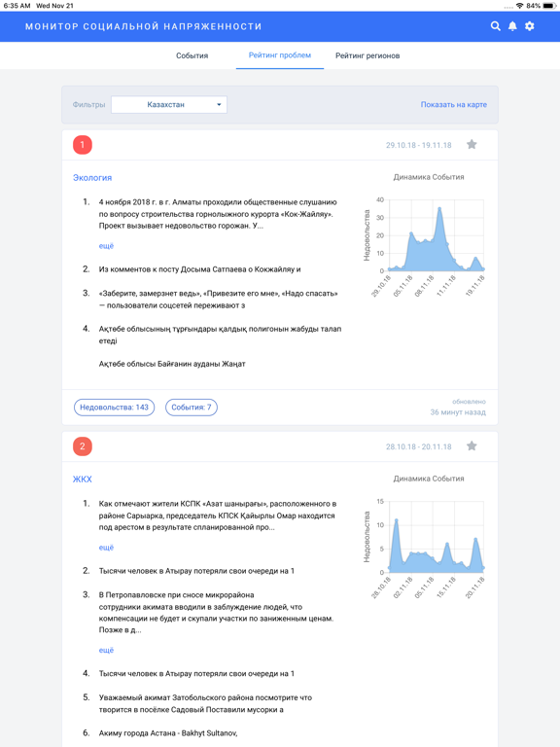Select date range 28.10.18 - 20.11.18
Viewport: 560px width, 747px height.
pyautogui.click(x=419, y=446)
